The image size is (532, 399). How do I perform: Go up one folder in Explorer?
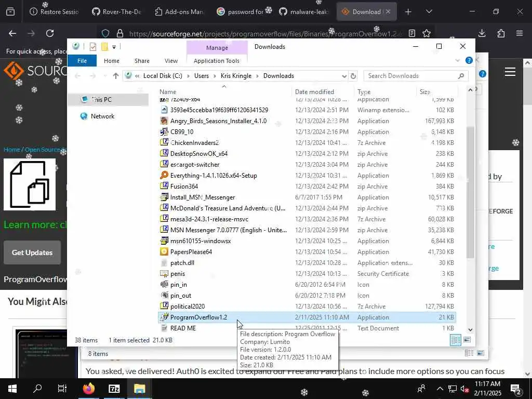pyautogui.click(x=116, y=76)
